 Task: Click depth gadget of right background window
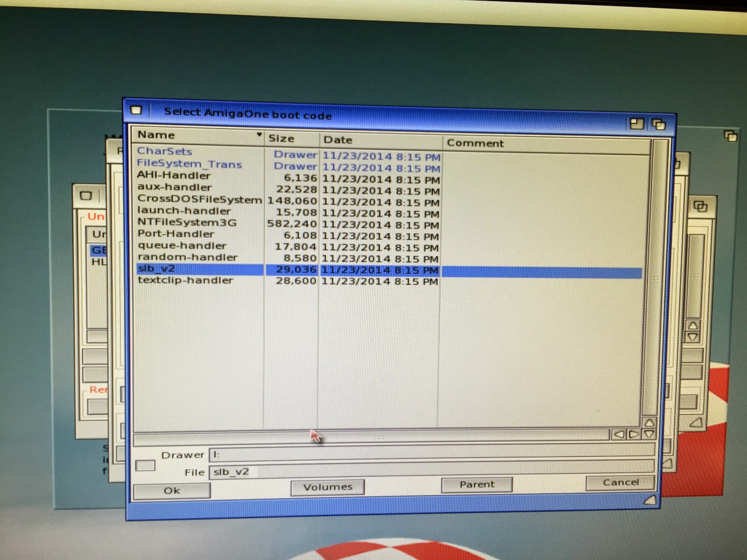(700, 206)
